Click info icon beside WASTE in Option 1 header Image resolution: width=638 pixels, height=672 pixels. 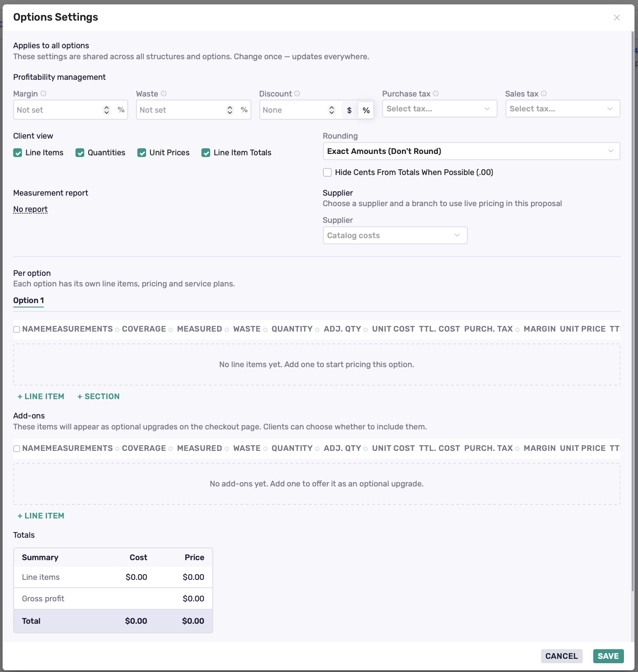[x=265, y=330]
